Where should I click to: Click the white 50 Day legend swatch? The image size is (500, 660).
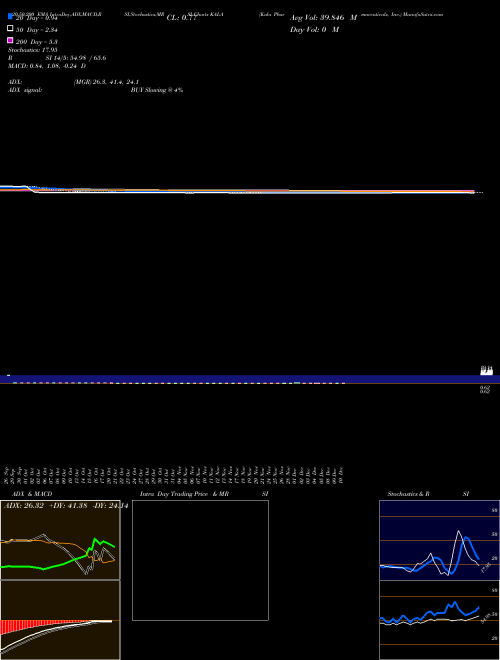[11, 28]
